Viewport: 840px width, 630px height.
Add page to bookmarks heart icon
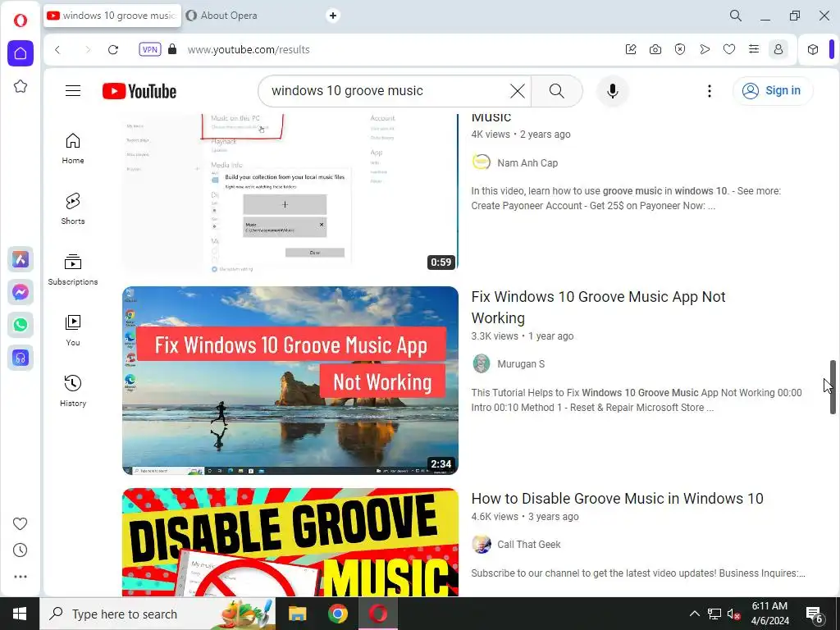[729, 50]
